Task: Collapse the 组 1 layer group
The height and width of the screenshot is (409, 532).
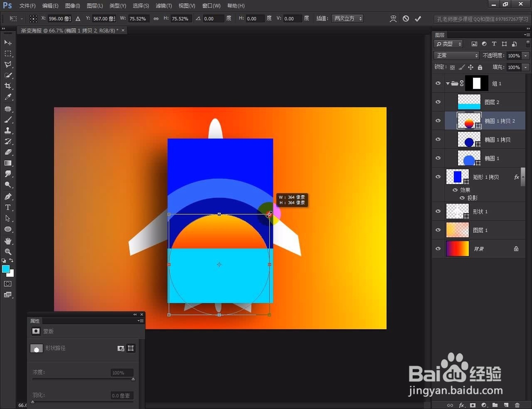Action: pos(447,84)
